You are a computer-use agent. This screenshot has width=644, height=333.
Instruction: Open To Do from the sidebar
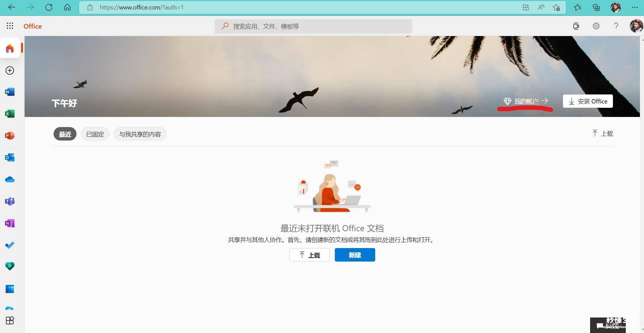[x=10, y=245]
